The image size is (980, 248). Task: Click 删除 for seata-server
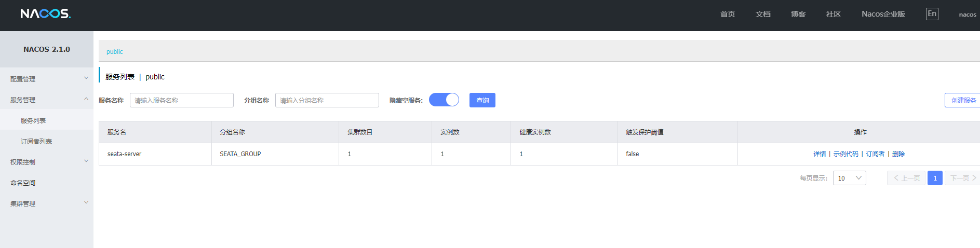(x=898, y=154)
